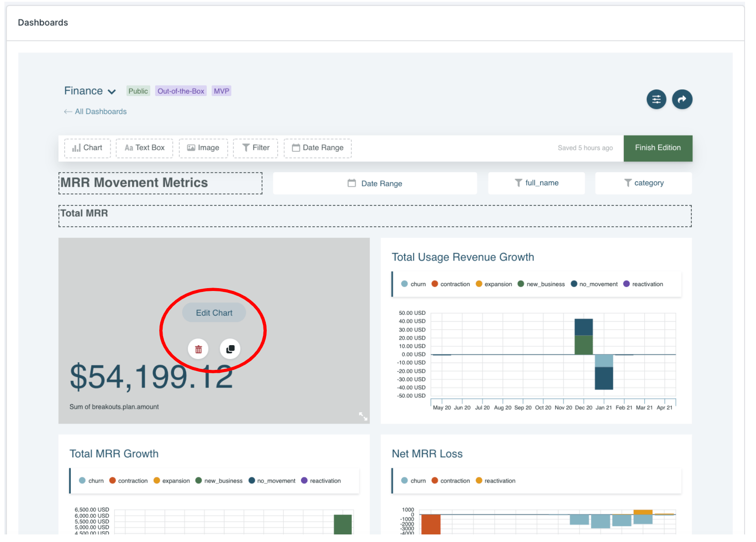The height and width of the screenshot is (542, 756).
Task: Click expansion color dot in Total Usage legend
Action: click(x=479, y=284)
